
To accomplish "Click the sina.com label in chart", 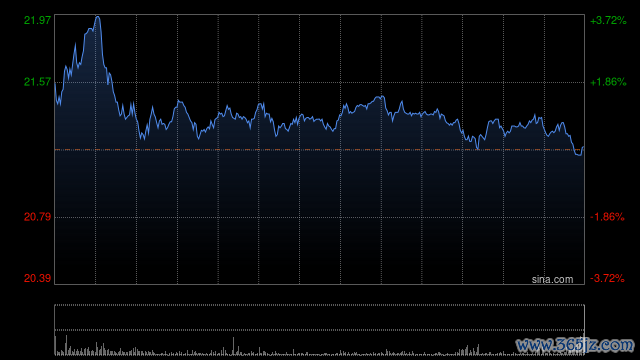I will (552, 280).
